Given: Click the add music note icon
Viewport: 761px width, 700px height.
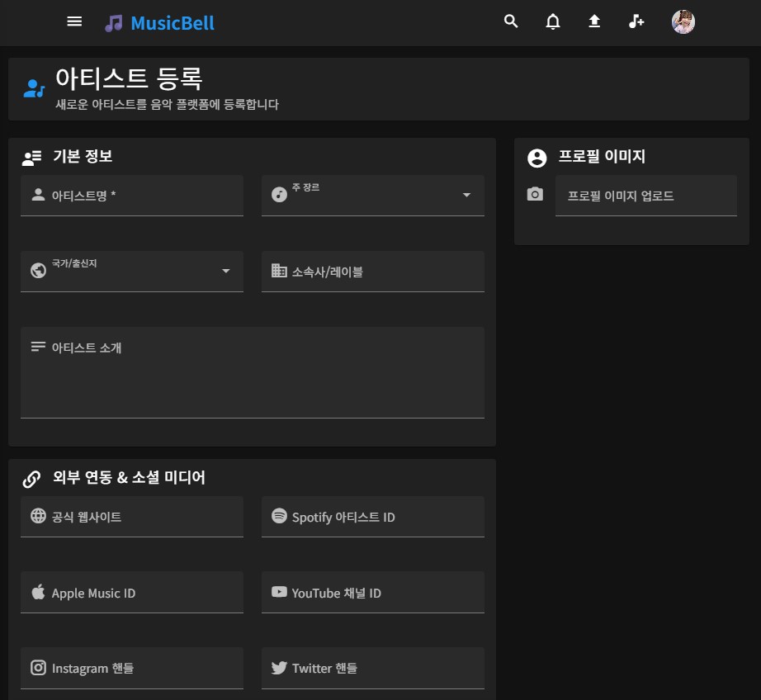Looking at the screenshot, I should (636, 22).
